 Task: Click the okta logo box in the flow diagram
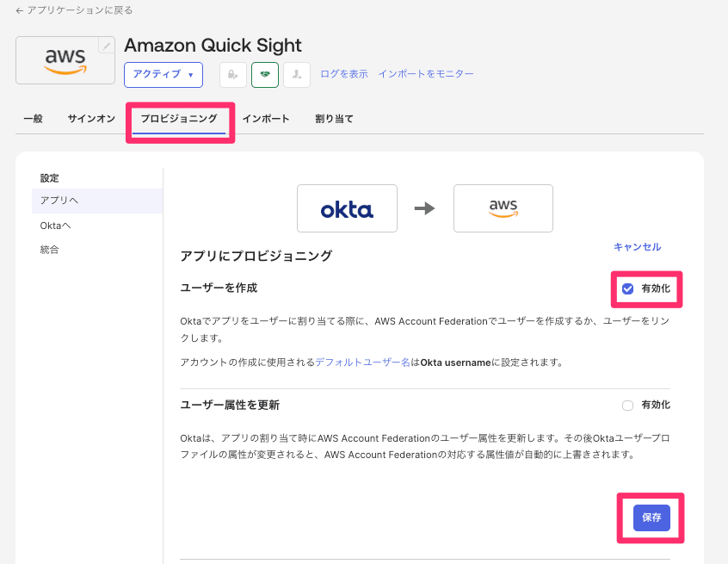347,208
